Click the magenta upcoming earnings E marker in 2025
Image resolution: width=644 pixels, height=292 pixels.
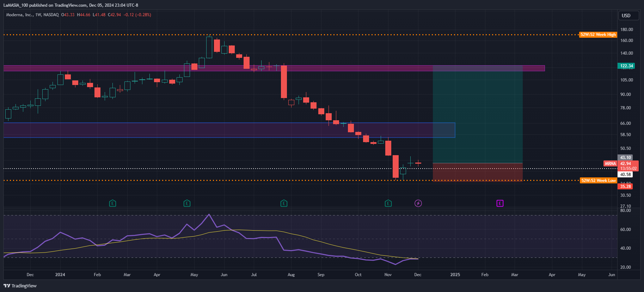(500, 203)
